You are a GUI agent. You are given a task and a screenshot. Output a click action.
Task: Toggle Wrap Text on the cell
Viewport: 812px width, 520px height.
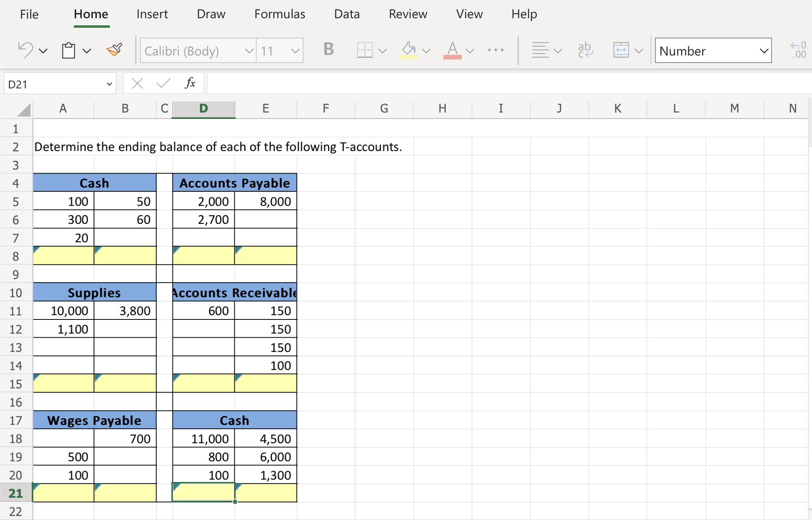[585, 50]
